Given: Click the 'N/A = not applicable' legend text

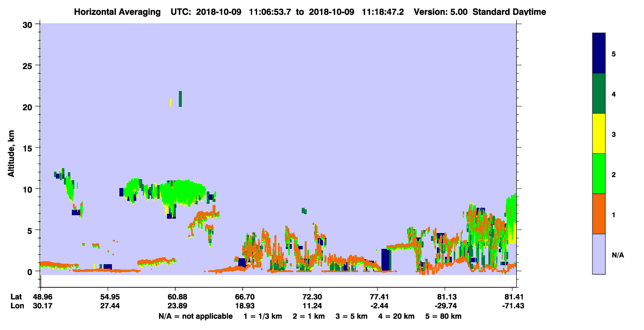Looking at the screenshot, I should tap(195, 316).
